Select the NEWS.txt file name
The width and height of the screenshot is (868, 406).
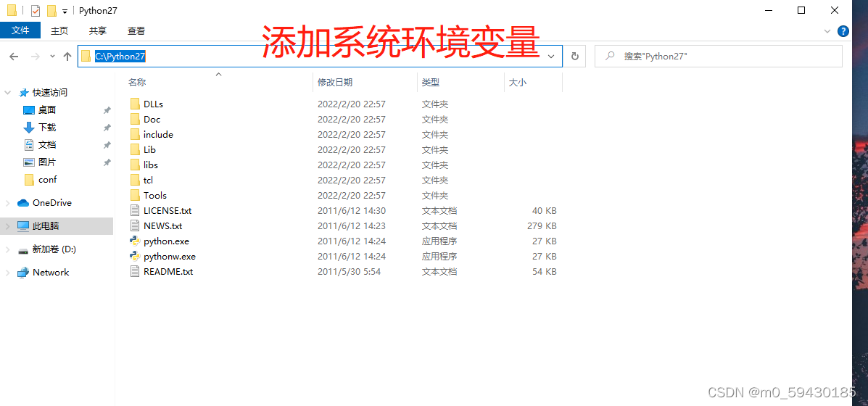162,225
